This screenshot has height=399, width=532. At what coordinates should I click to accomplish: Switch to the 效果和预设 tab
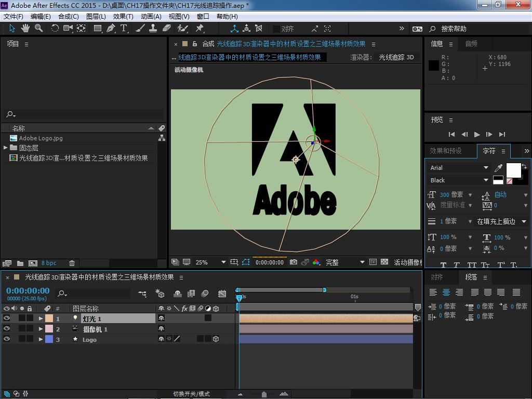[445, 151]
